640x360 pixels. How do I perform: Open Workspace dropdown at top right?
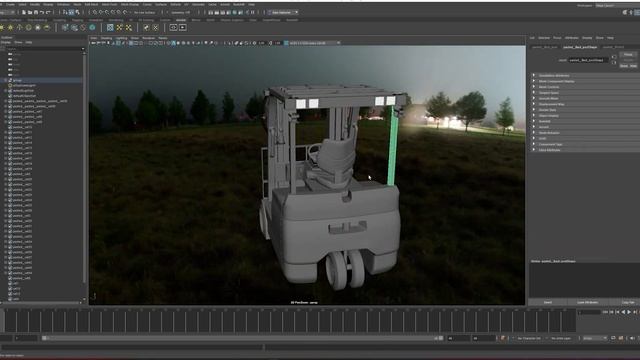[618, 6]
